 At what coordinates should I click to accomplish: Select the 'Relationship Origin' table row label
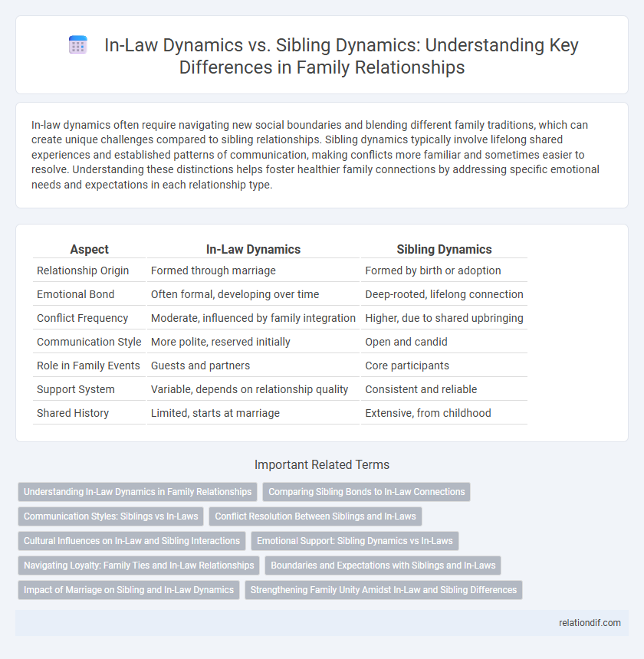click(x=81, y=270)
